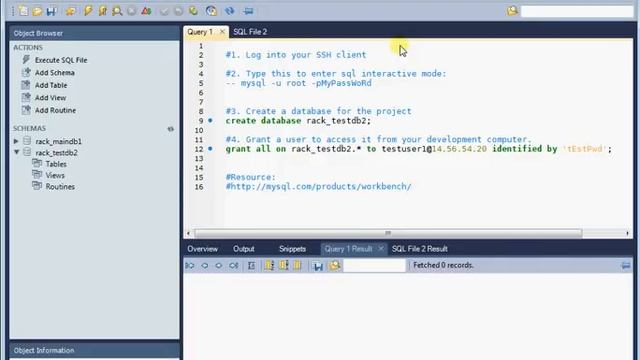Execute current statement lightning cursor icon
This screenshot has width=640, height=360.
tap(102, 11)
